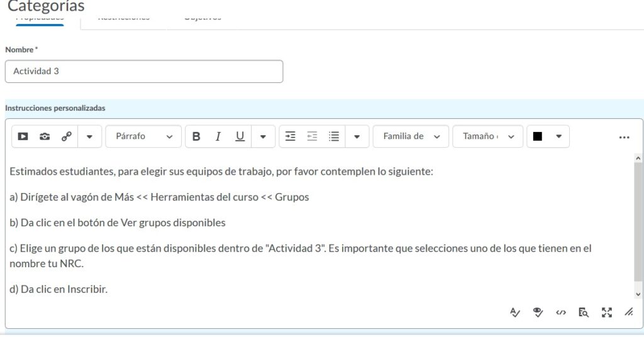Toggle bold formatting

196,136
